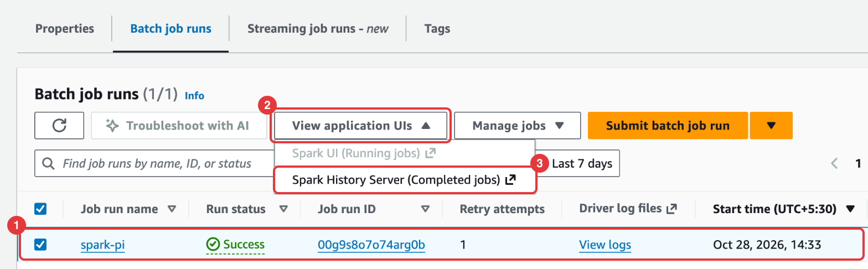Open the spark-pi job run link
This screenshot has height=269, width=868.
pyautogui.click(x=102, y=245)
